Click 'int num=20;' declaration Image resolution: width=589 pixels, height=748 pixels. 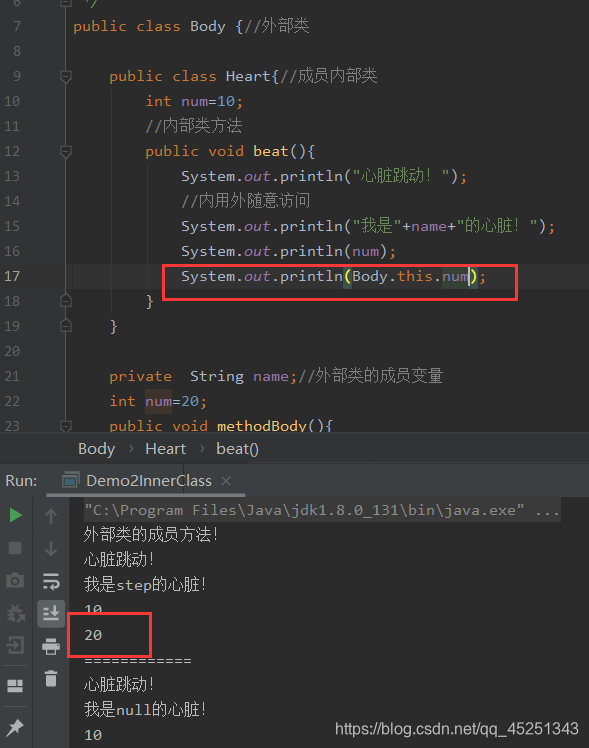(158, 401)
